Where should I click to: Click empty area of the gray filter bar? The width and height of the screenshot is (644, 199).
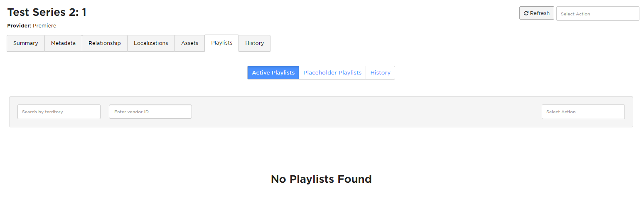click(366, 112)
